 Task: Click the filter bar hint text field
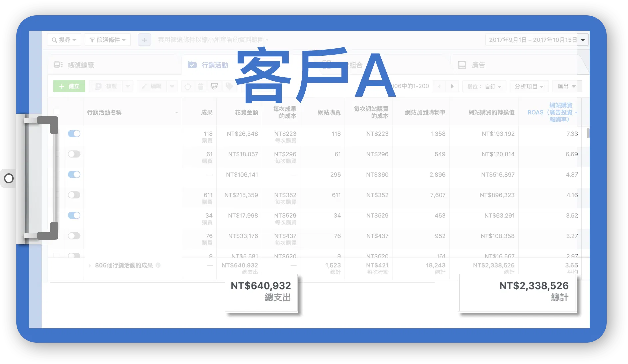[x=213, y=40]
